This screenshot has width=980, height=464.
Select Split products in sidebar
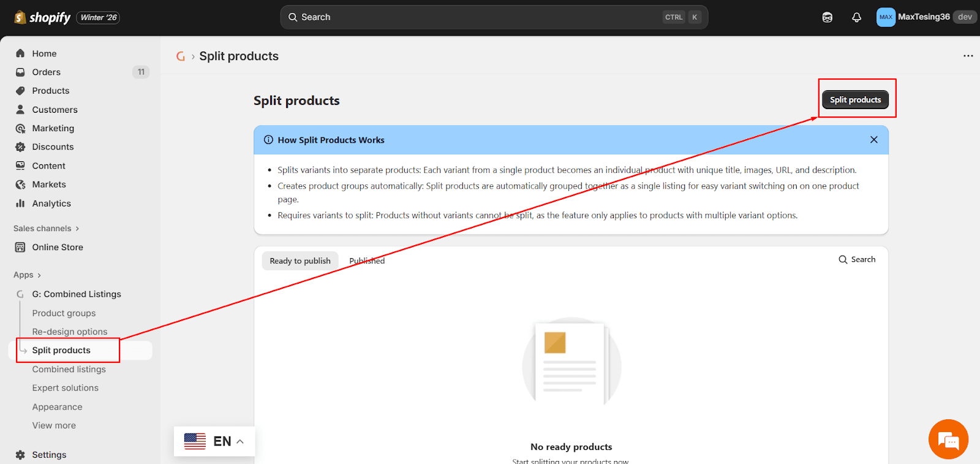(x=61, y=350)
